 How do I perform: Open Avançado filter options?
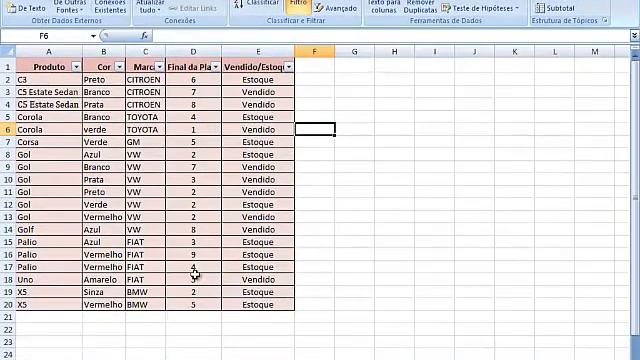[x=336, y=8]
